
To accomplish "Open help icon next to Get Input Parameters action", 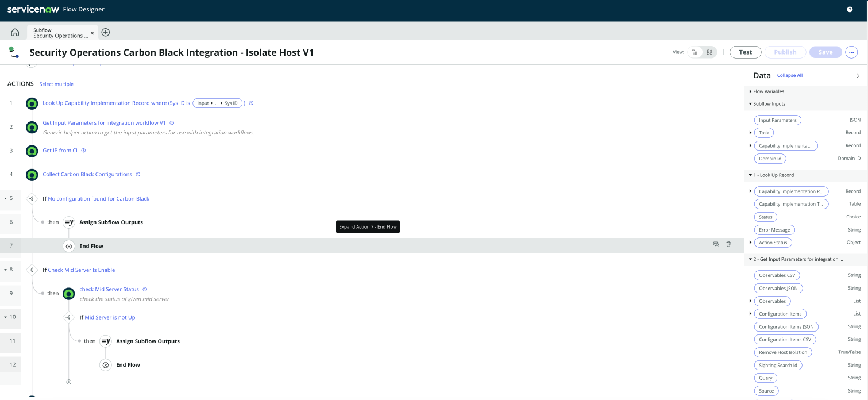I will click(x=172, y=122).
